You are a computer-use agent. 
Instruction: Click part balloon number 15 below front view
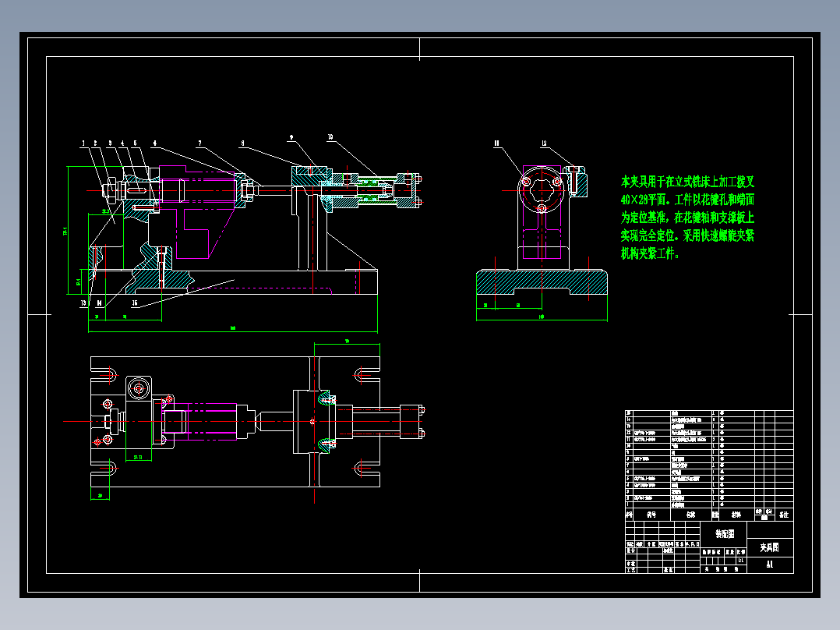coord(135,303)
